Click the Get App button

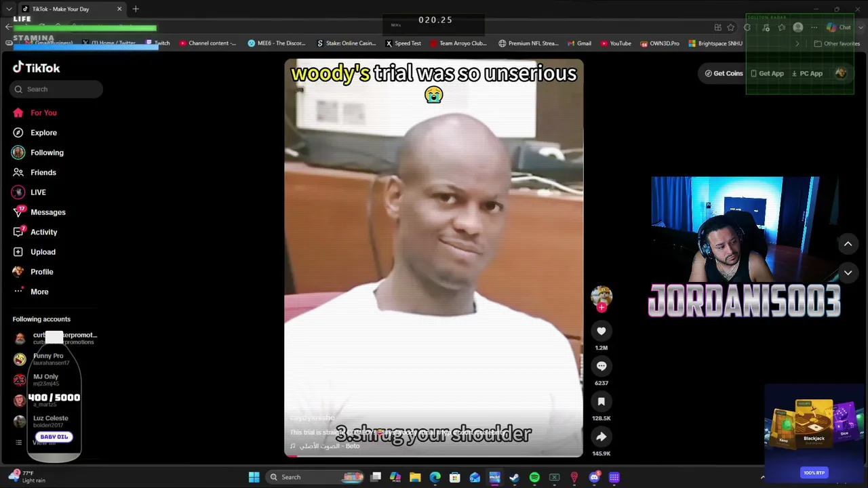pos(767,73)
